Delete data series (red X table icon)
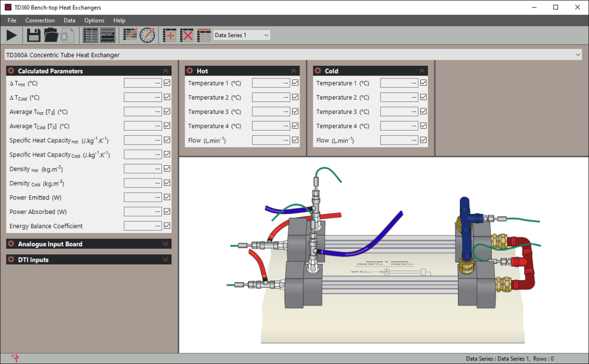The width and height of the screenshot is (589, 364). coord(187,35)
